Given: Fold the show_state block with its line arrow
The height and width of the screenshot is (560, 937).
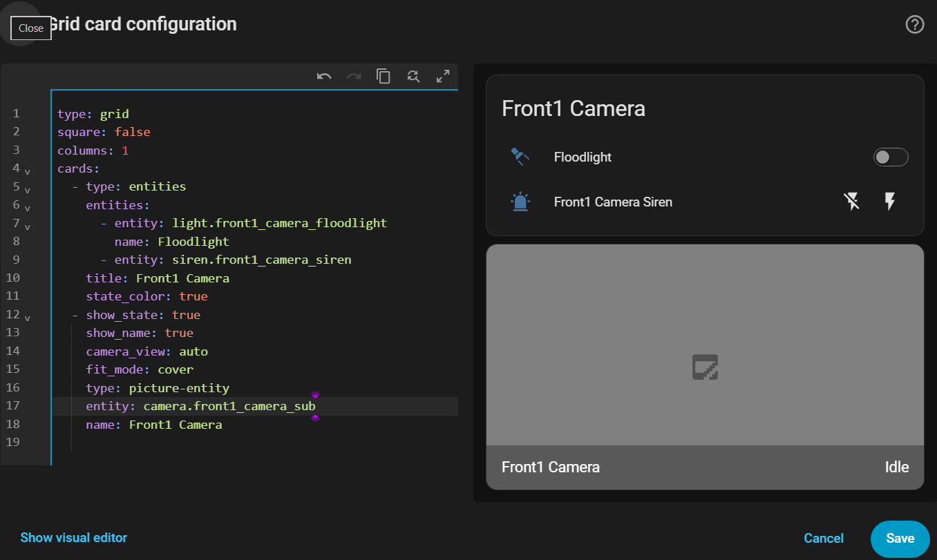Looking at the screenshot, I should [x=28, y=316].
